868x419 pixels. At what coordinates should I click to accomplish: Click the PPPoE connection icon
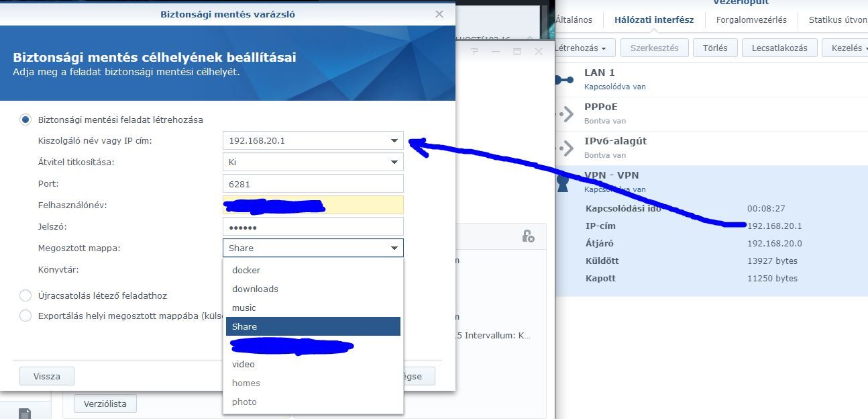565,113
